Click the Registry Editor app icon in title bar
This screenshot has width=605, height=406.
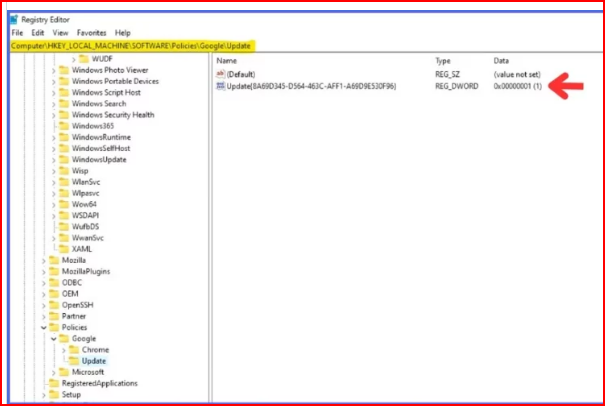coord(14,19)
